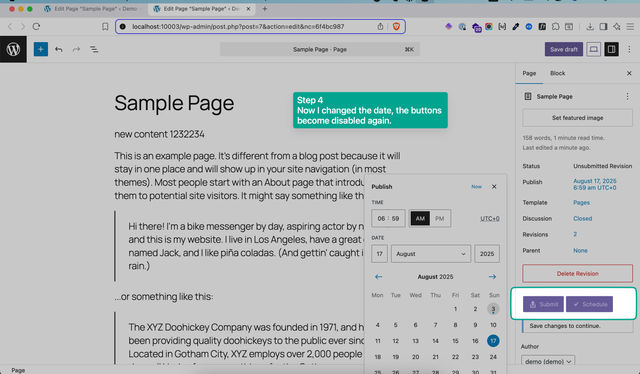
Task: Select August 24 in calendar
Action: coord(493,357)
